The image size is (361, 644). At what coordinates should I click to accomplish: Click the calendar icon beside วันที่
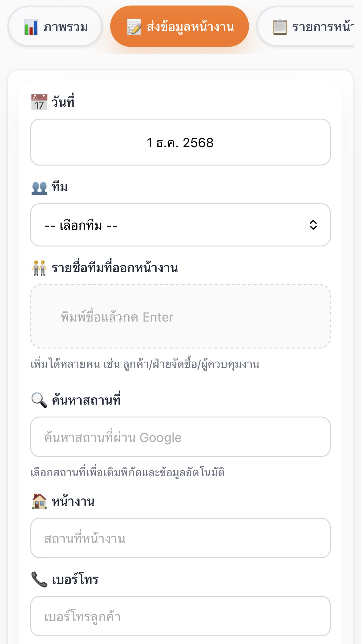(39, 102)
